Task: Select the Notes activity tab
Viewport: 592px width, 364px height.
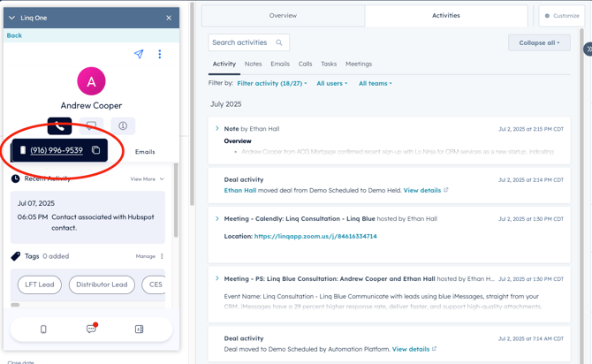Action: (x=253, y=64)
